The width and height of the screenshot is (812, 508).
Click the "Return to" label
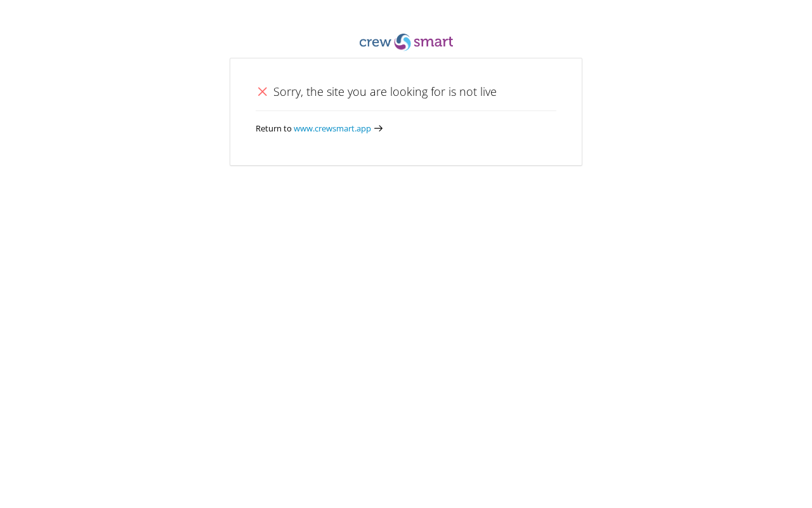coord(273,128)
